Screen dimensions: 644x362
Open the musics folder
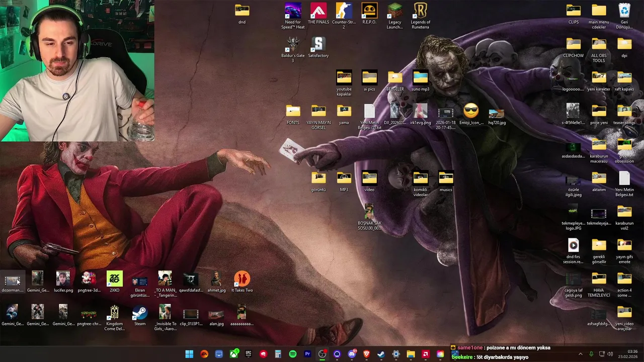point(446,182)
